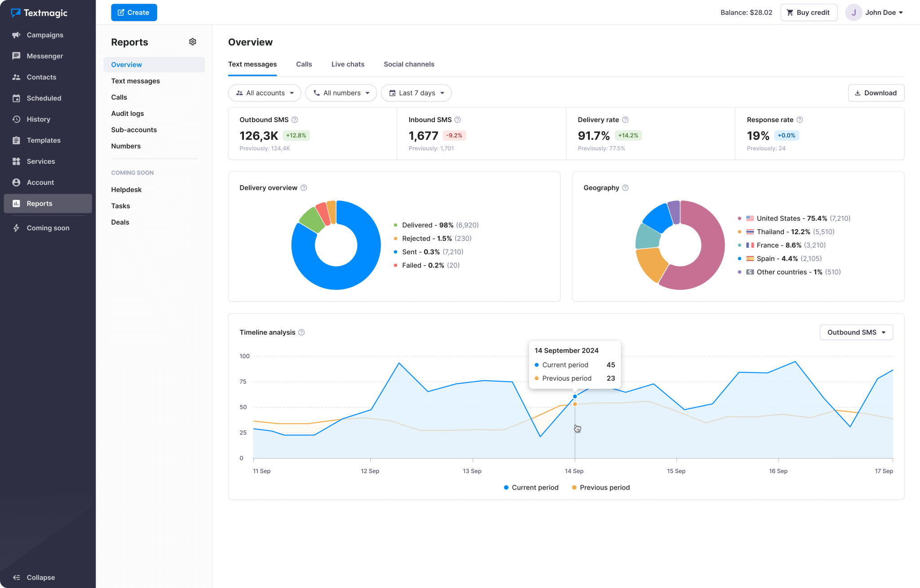Open the Scheduled section icon

coord(17,98)
